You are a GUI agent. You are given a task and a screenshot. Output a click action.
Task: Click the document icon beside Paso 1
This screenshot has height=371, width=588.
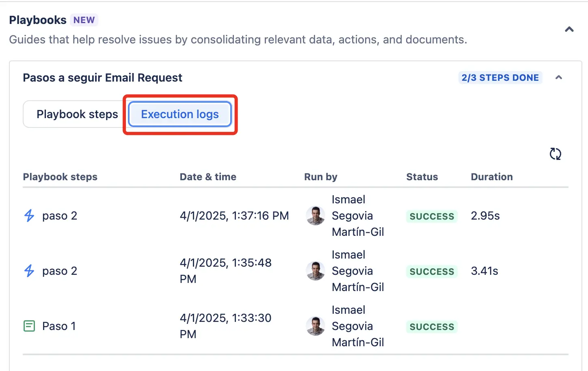pos(29,326)
